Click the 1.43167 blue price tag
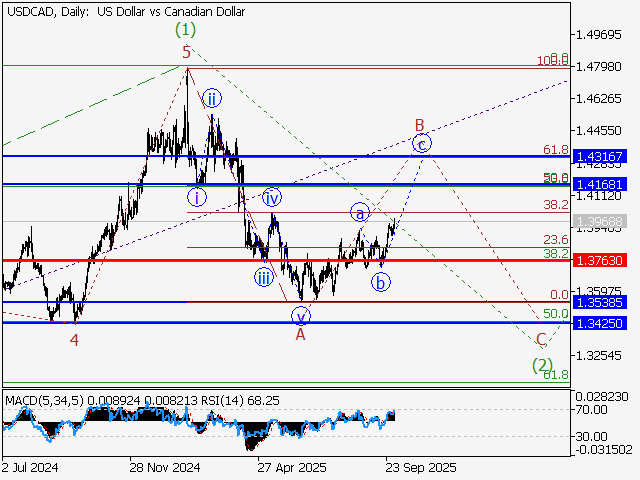 point(600,157)
